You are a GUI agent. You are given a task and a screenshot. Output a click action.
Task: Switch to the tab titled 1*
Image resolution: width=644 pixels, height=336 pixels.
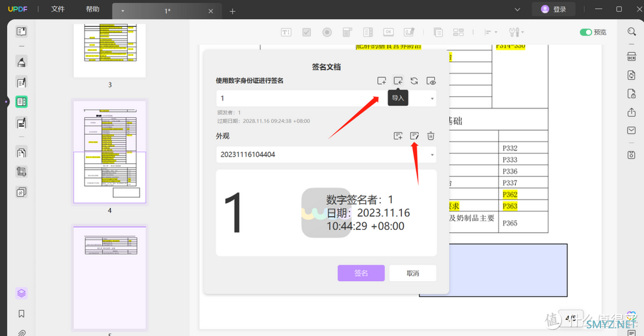167,11
